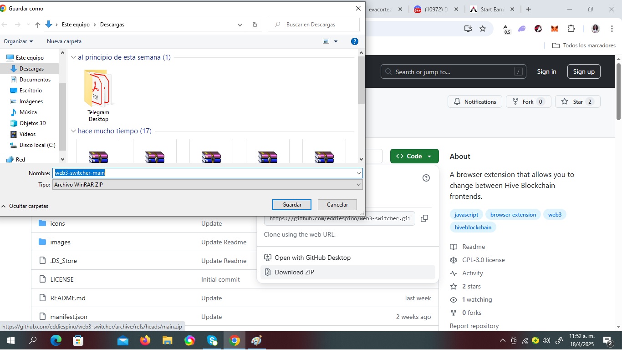Viewport: 622px width, 364px height.
Task: Copy the clone URL to clipboard
Action: (x=424, y=218)
